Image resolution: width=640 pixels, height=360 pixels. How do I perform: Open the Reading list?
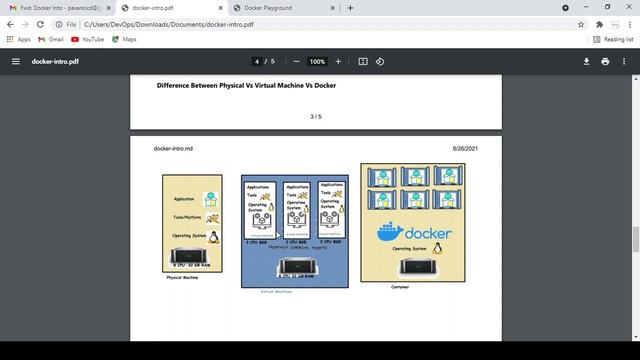click(613, 39)
